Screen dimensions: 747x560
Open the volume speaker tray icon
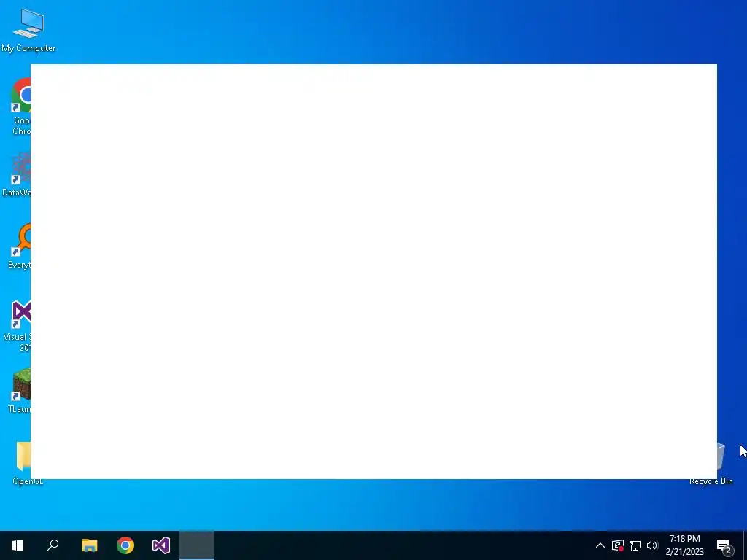click(652, 545)
